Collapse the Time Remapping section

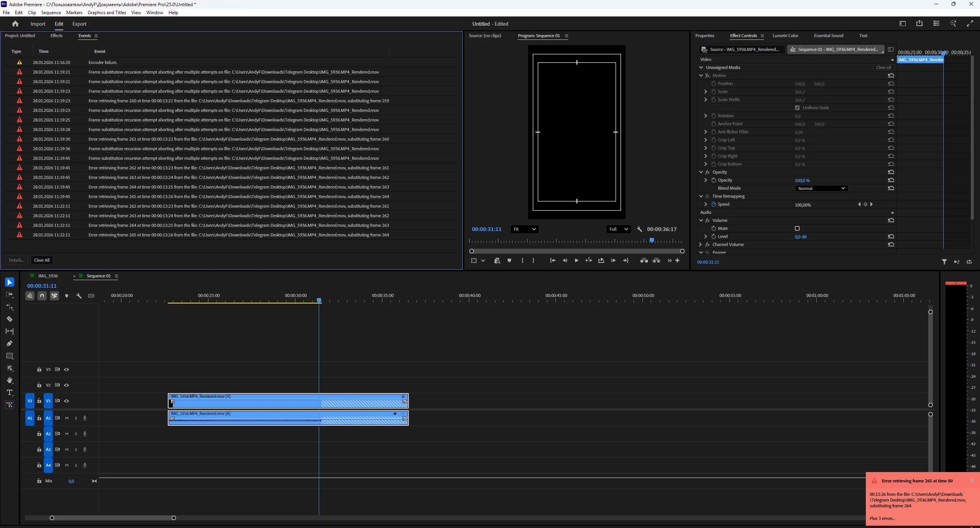pyautogui.click(x=701, y=196)
